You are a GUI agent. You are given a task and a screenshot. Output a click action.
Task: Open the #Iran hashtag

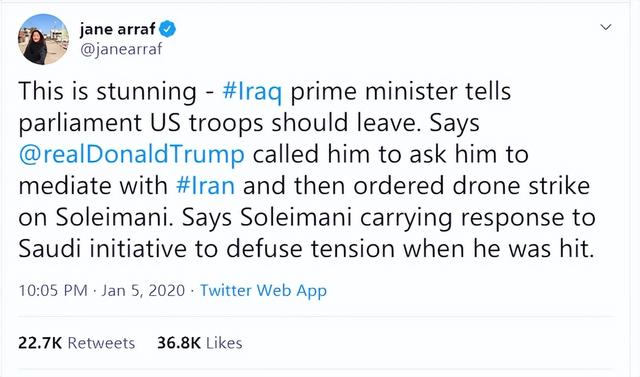[x=205, y=186]
